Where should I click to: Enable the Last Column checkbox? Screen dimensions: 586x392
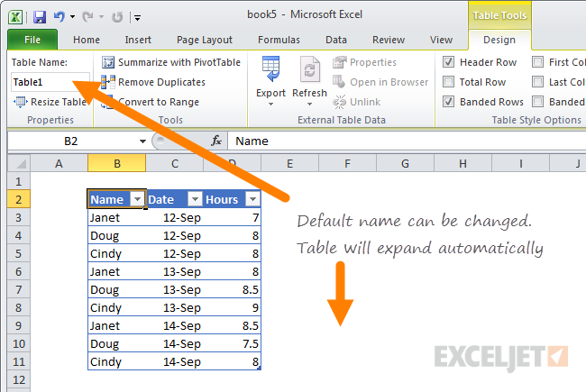point(538,81)
